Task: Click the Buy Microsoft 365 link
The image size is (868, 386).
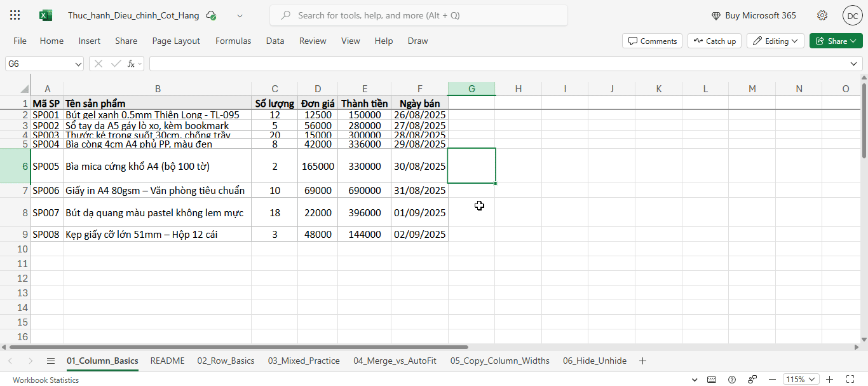Action: point(752,15)
